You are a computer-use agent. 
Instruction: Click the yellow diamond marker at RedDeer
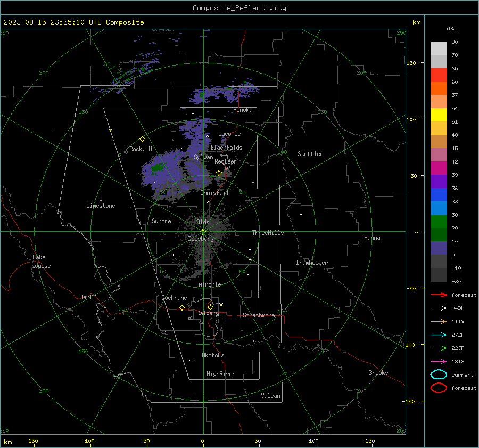[x=219, y=173]
